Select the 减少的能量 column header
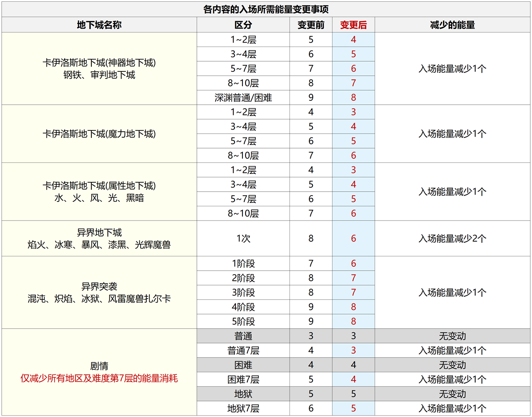This screenshot has height=417, width=532. click(452, 25)
